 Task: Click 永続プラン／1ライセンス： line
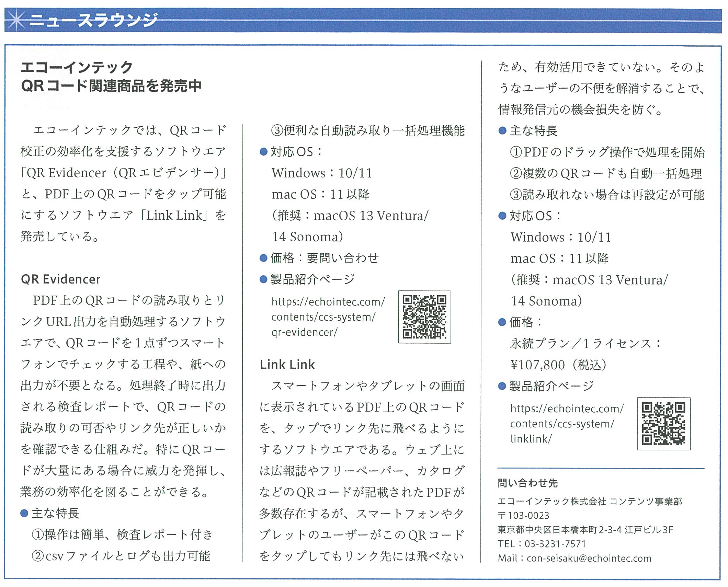(586, 343)
